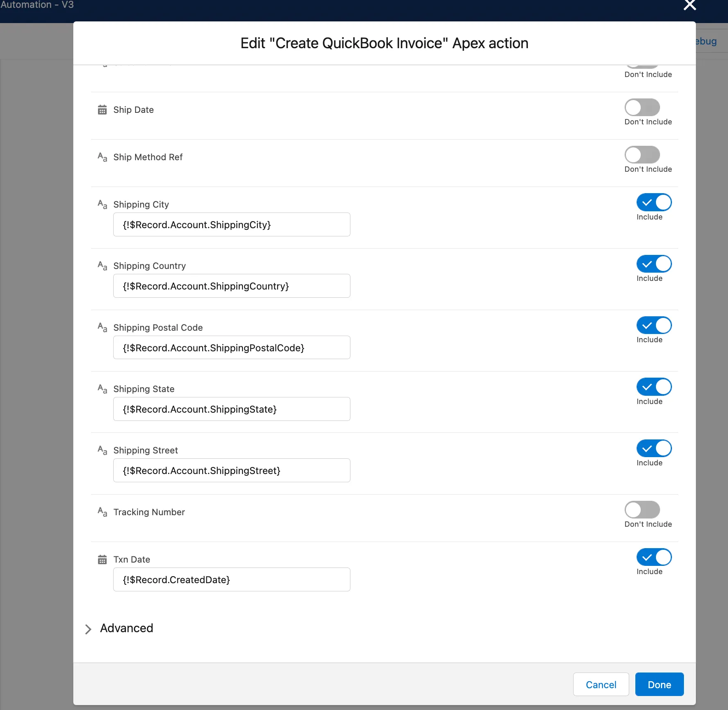The image size is (728, 710).
Task: Disable the Txn Date include toggle
Action: (x=654, y=557)
